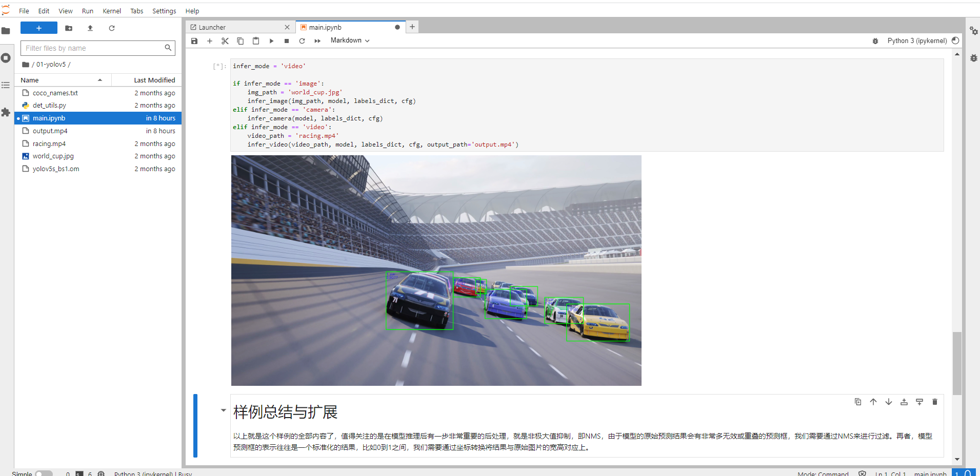Click the Upload Files icon
Viewport: 980px width, 476px height.
pos(90,28)
